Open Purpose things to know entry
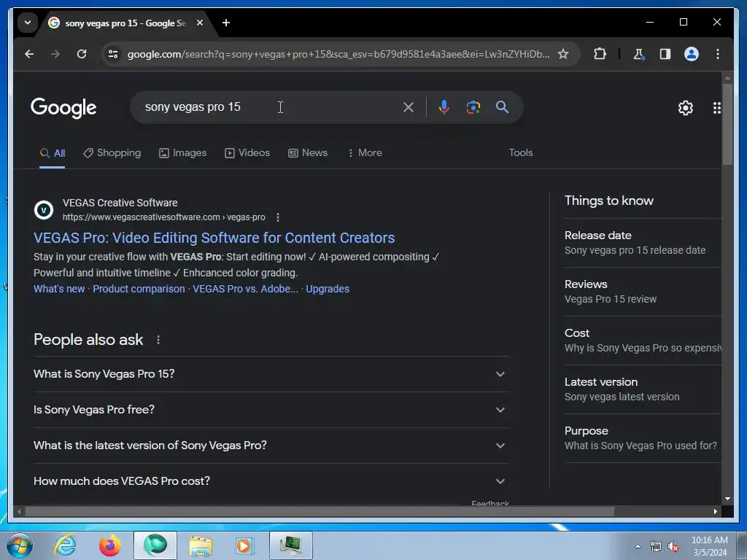Image resolution: width=747 pixels, height=560 pixels. point(643,438)
